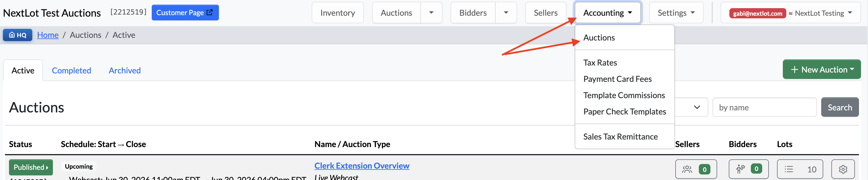Viewport: 868px width, 180px height.
Task: Open the Settings dropdown menu
Action: pyautogui.click(x=676, y=13)
